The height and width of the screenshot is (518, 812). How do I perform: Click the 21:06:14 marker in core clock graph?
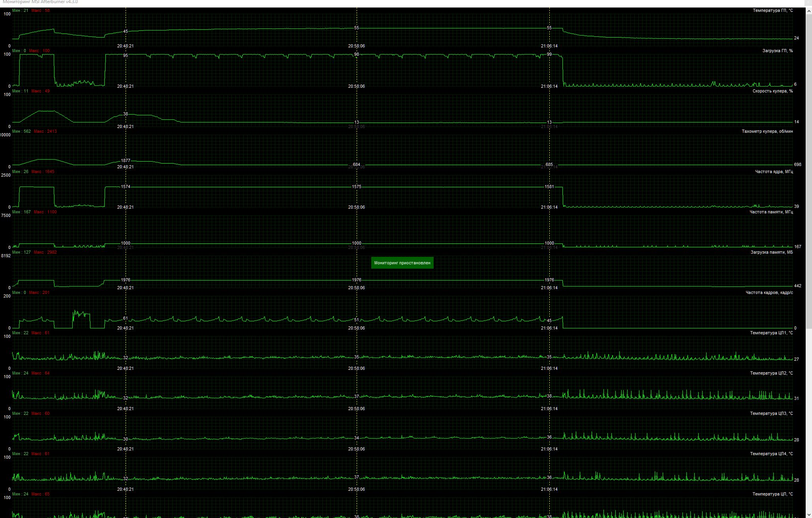(549, 207)
